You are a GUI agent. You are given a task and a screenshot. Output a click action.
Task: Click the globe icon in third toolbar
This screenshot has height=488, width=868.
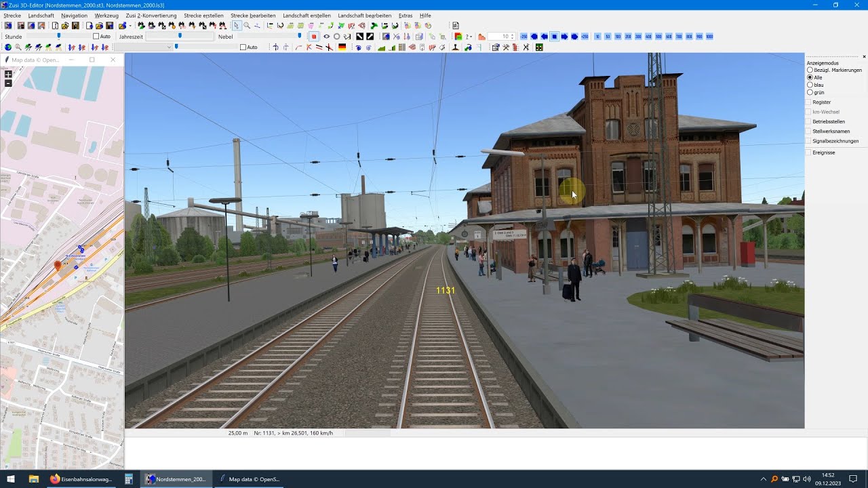coord(7,47)
